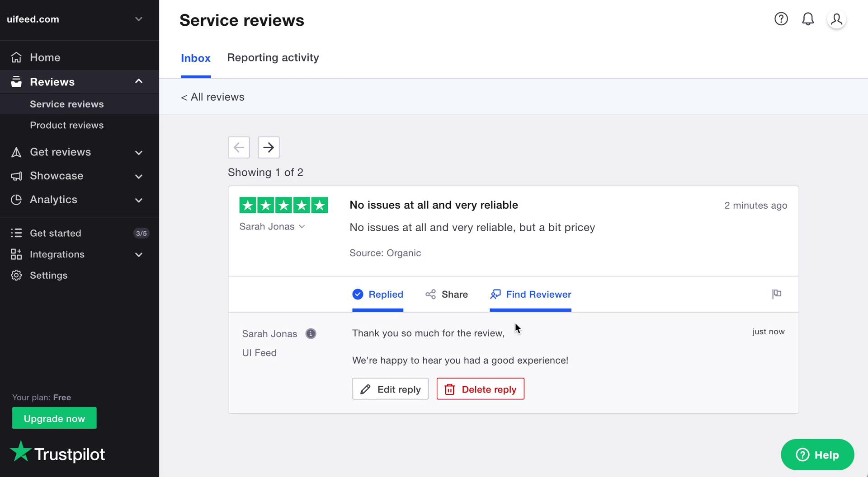
Task: Select the Share option on review
Action: point(446,295)
